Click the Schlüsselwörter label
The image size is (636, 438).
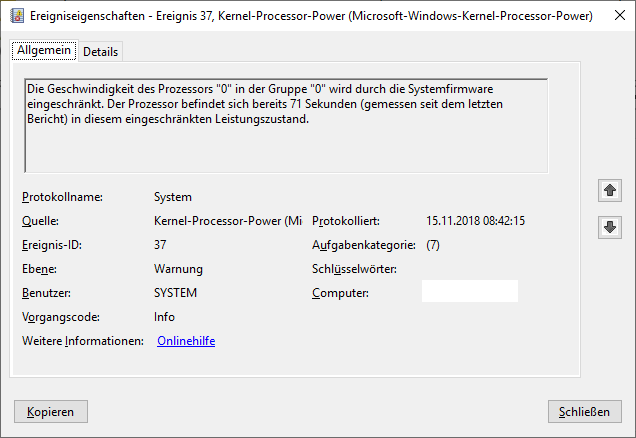tap(355, 269)
